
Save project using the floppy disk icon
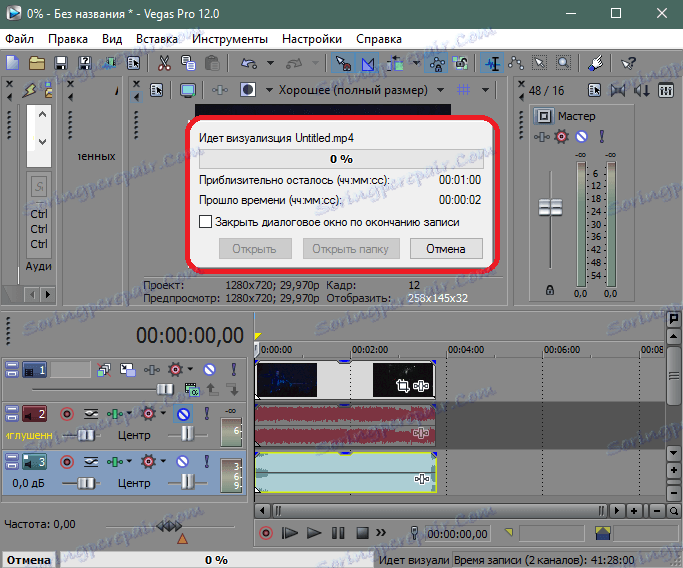[x=61, y=64]
